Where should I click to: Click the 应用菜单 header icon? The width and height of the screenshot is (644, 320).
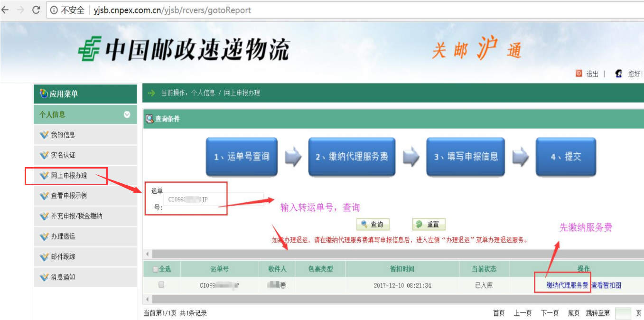44,94
